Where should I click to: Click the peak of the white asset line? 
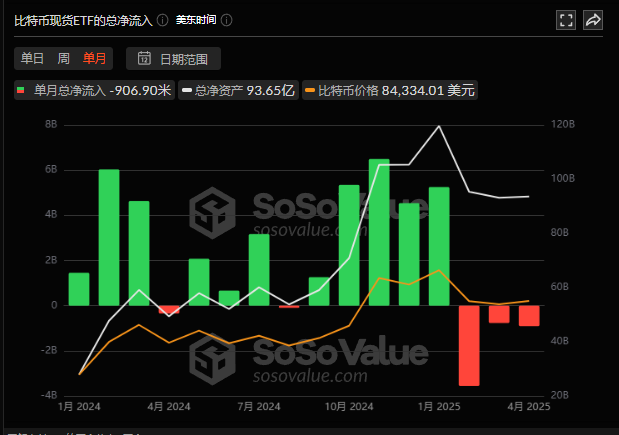click(439, 127)
